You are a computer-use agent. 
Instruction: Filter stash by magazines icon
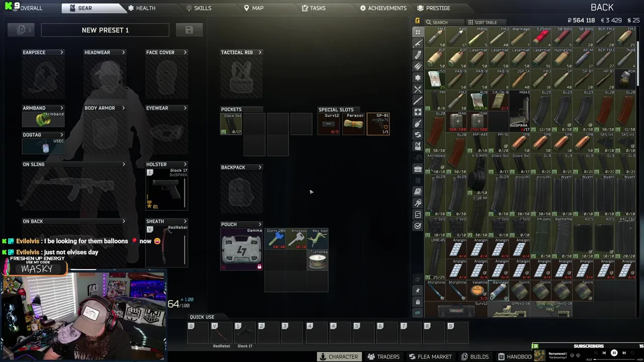point(418,55)
